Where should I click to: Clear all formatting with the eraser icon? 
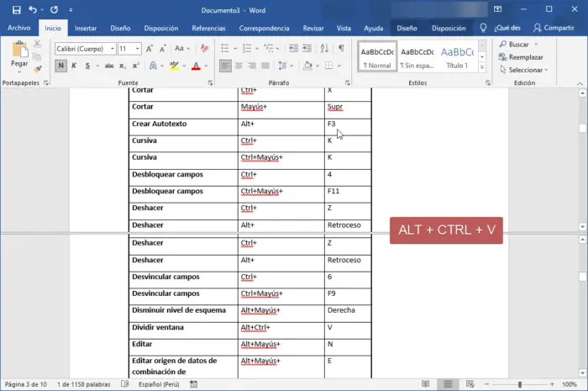(x=204, y=49)
